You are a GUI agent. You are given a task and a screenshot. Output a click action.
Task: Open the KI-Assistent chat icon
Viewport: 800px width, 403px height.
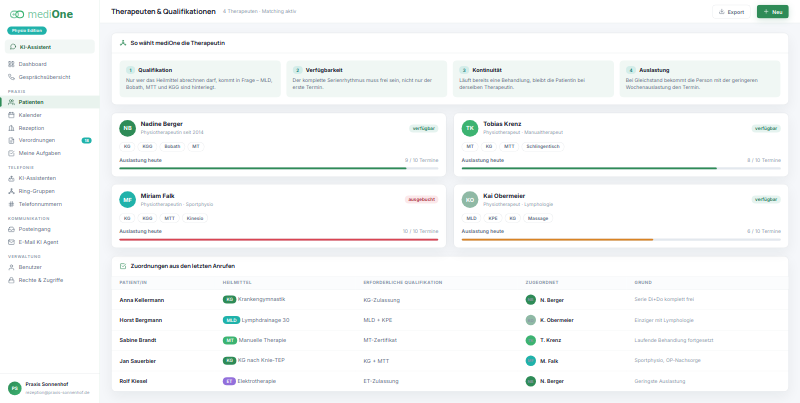[x=13, y=47]
